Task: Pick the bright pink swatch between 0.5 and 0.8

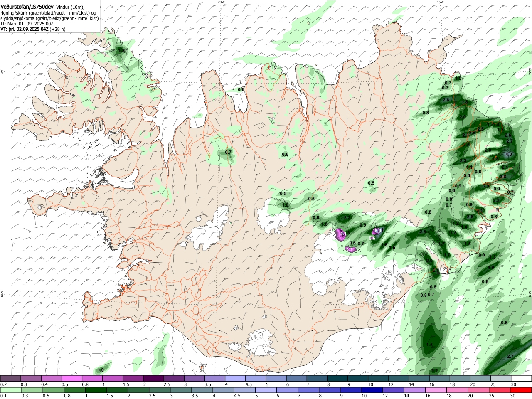Action: click(71, 378)
